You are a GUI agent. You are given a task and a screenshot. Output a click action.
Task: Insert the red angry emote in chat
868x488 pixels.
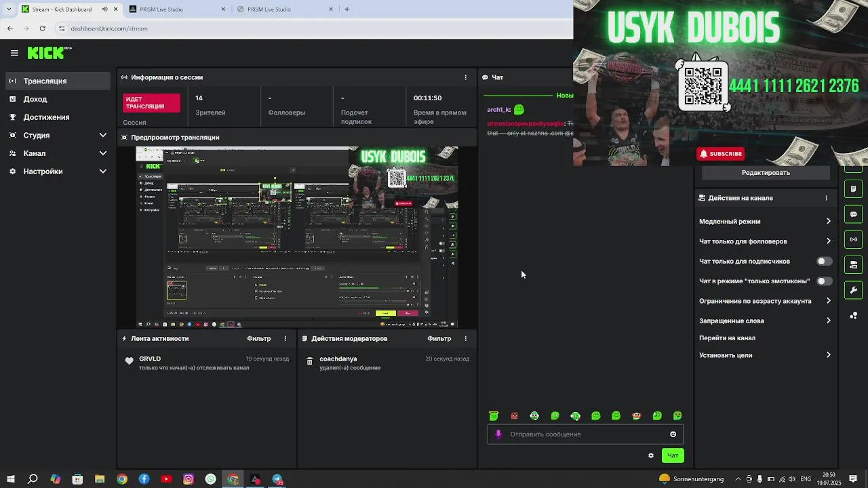(x=514, y=416)
